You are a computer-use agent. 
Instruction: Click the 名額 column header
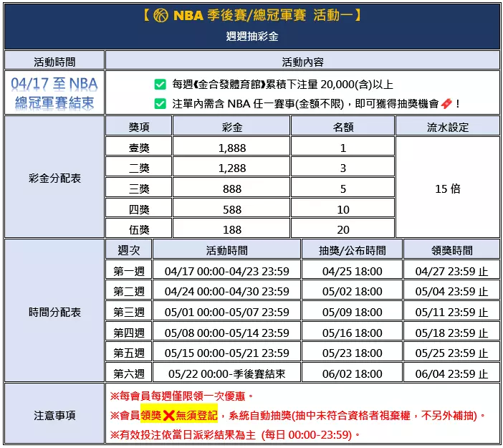pos(343,126)
